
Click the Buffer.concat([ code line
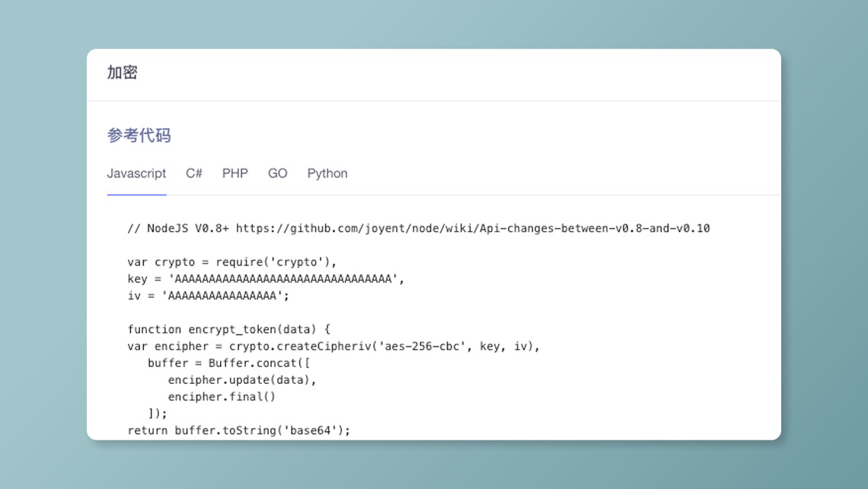pyautogui.click(x=228, y=363)
